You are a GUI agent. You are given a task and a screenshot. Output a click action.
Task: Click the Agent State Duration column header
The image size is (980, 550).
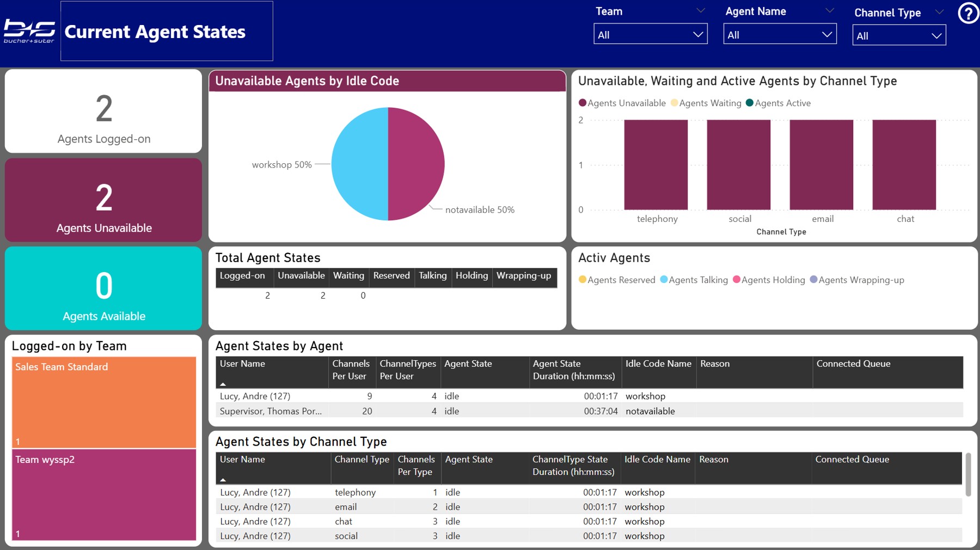pyautogui.click(x=573, y=370)
